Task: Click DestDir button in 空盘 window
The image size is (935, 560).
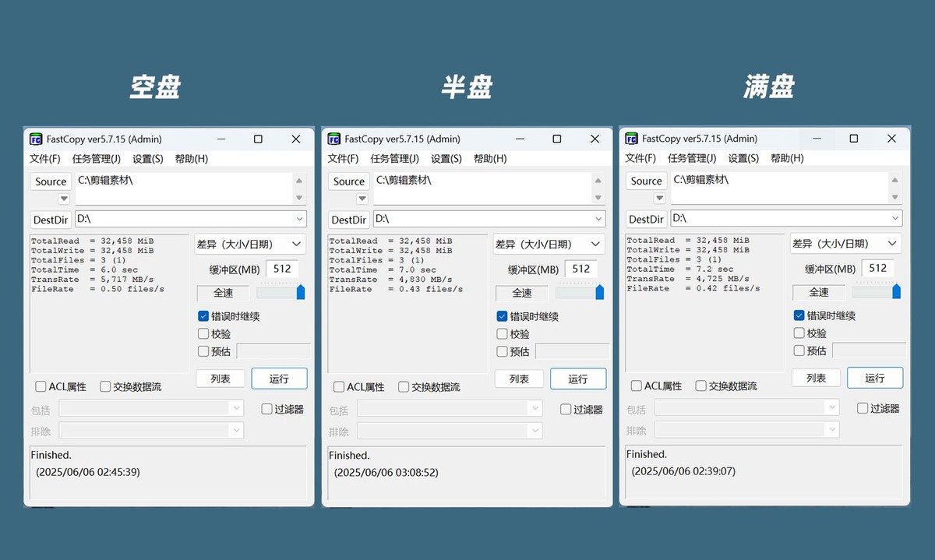Action: pos(51,220)
